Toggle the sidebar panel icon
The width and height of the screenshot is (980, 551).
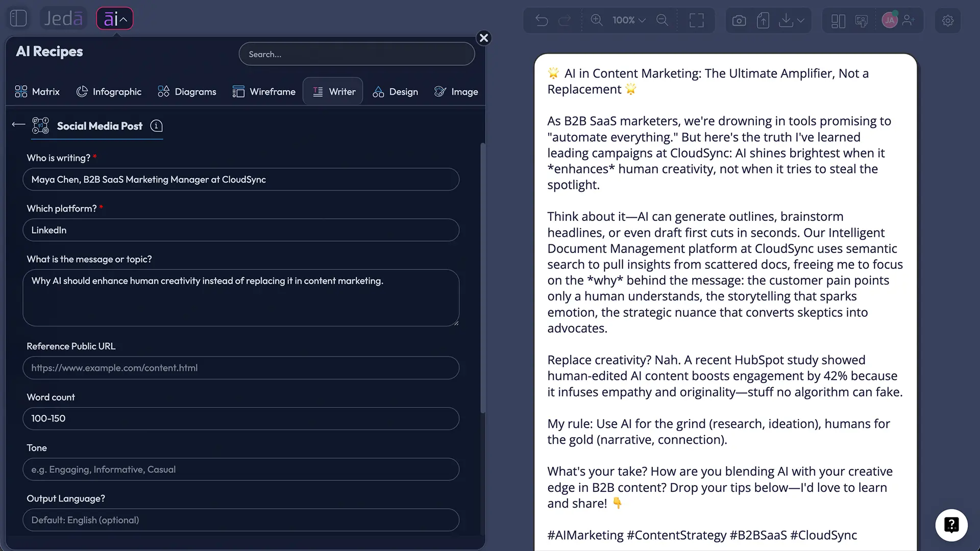coord(18,18)
